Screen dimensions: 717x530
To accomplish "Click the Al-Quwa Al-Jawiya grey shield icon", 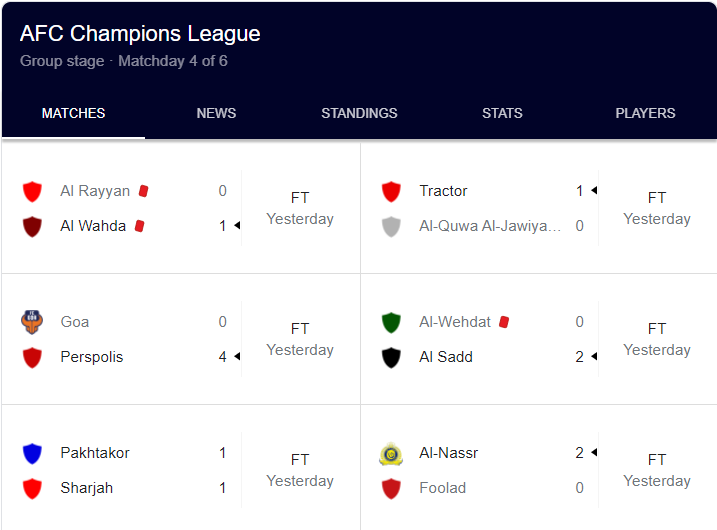I will point(391,226).
